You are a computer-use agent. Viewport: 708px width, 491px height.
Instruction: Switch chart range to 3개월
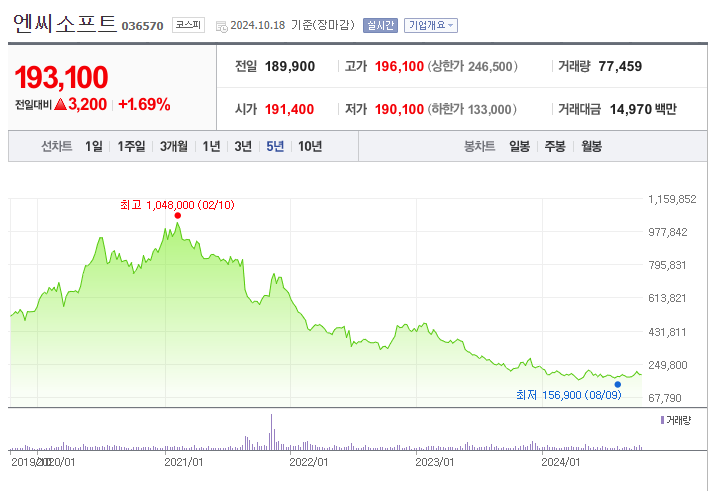(173, 146)
